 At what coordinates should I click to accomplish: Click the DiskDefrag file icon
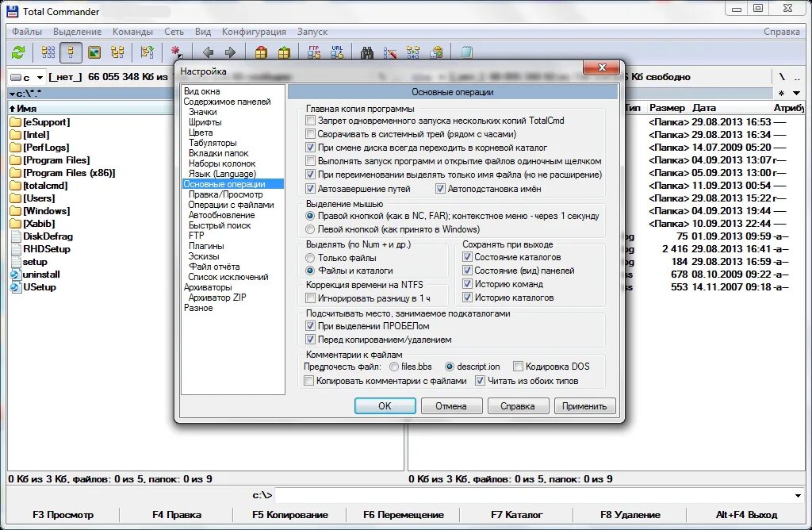coord(16,236)
